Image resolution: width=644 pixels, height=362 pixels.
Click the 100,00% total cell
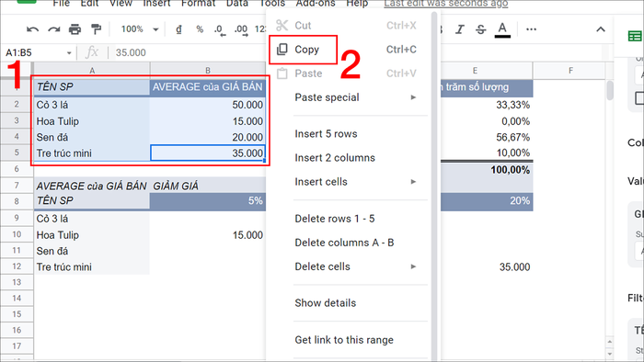pos(487,170)
